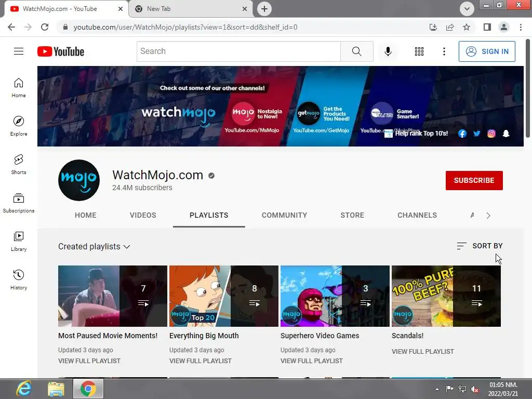The height and width of the screenshot is (399, 532).
Task: Click the page vertical scrollbar
Action: 528,89
